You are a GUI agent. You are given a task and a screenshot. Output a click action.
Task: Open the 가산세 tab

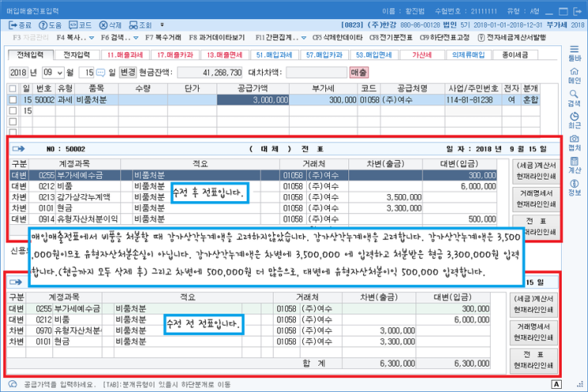(422, 55)
